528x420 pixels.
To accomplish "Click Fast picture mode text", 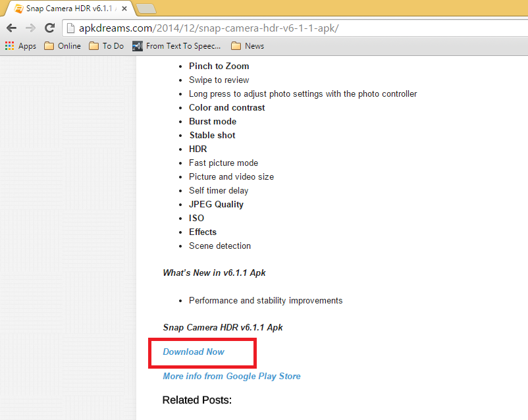I will pos(223,163).
